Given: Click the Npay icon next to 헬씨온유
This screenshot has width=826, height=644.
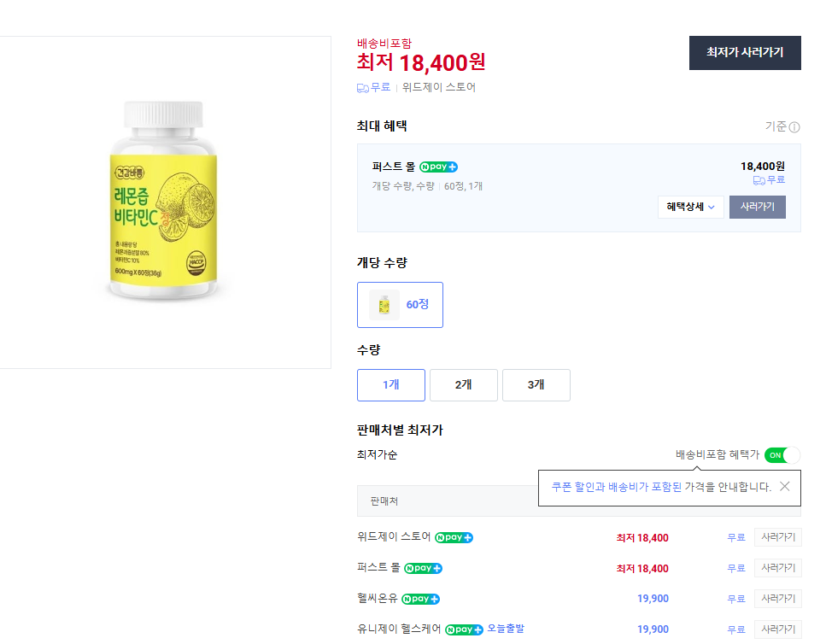Looking at the screenshot, I should pyautogui.click(x=420, y=599).
